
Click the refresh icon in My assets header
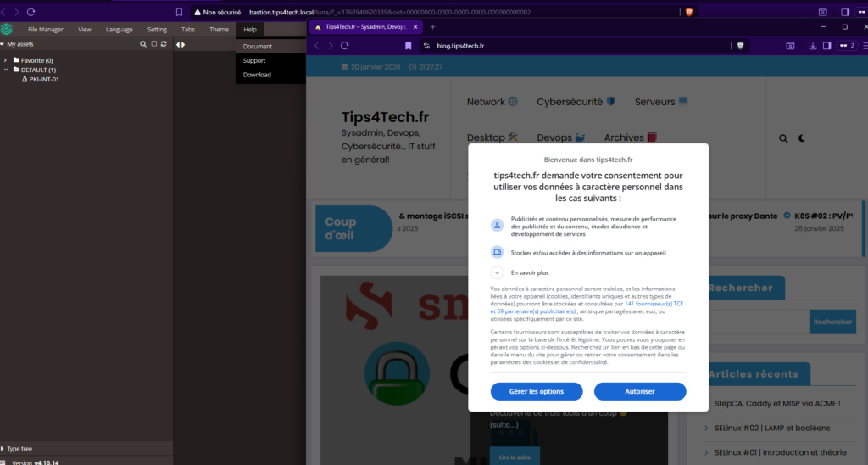point(164,43)
